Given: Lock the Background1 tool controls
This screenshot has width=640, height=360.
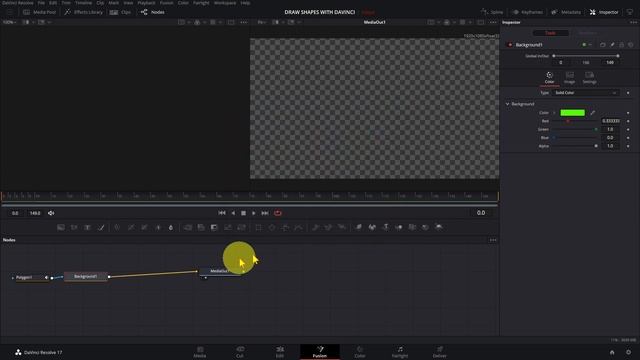Looking at the screenshot, I should pos(622,44).
